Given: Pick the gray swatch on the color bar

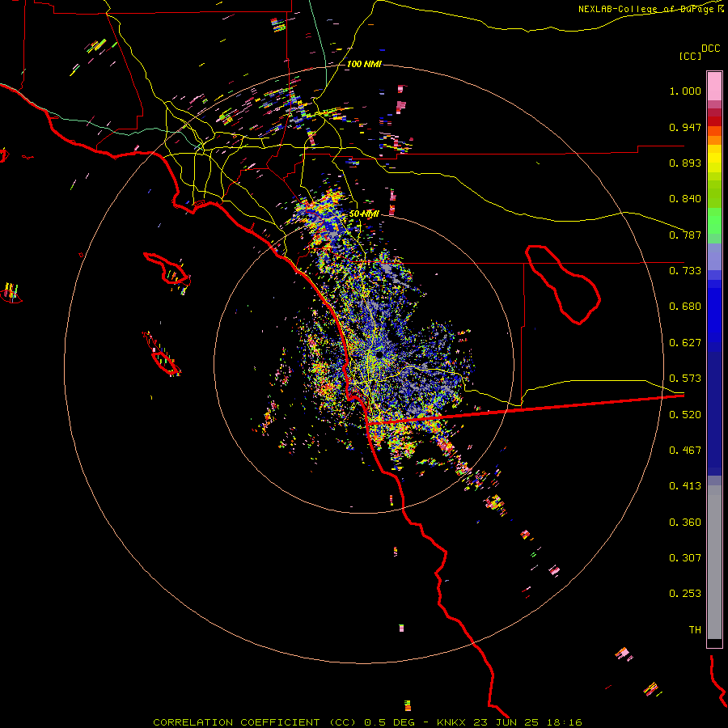Looking at the screenshot, I should tap(714, 562).
